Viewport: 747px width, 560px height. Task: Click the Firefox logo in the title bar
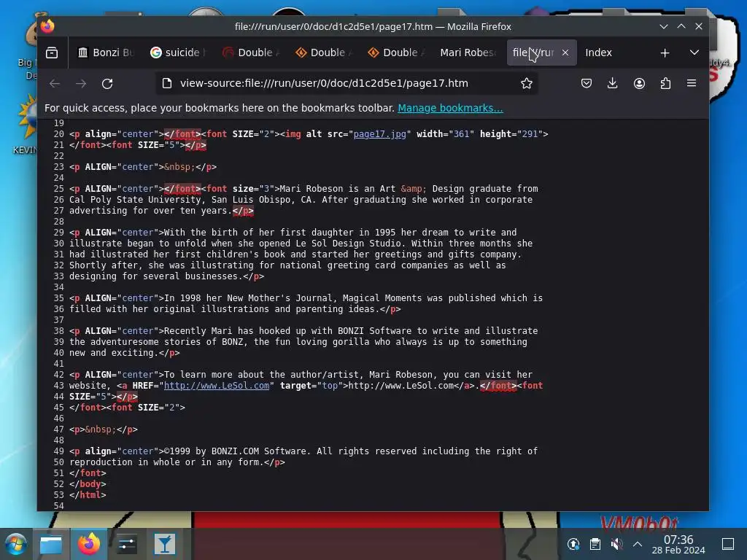tap(47, 26)
